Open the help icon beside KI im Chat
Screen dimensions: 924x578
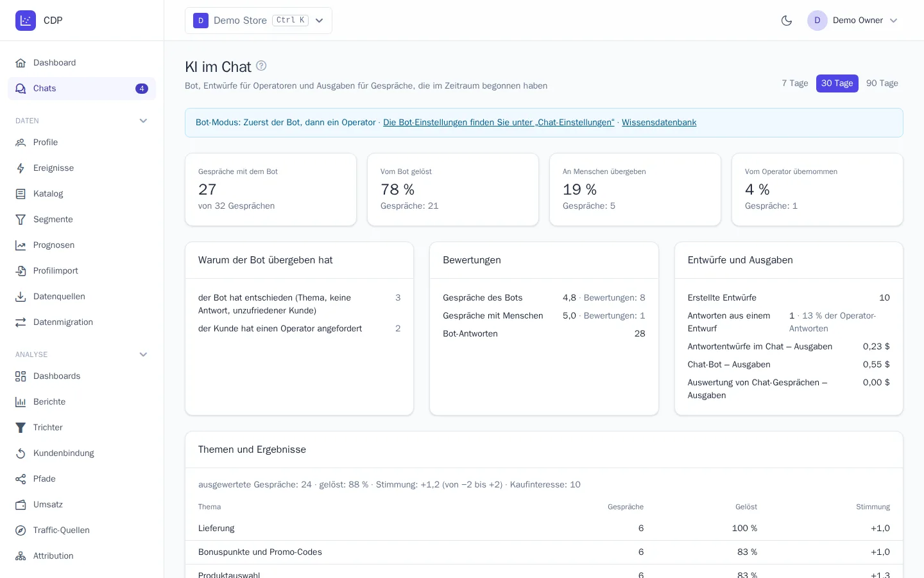261,66
